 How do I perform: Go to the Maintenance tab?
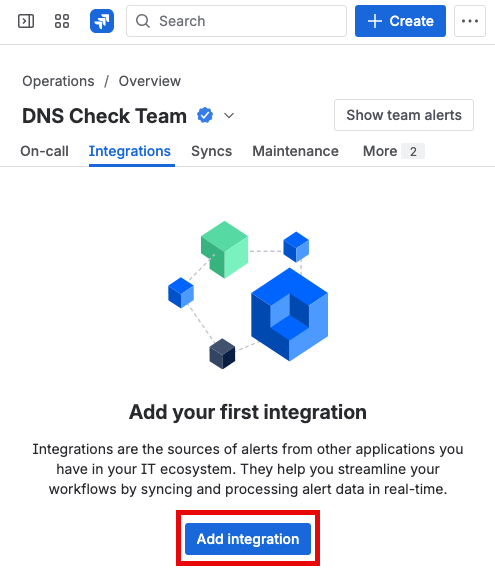[295, 151]
